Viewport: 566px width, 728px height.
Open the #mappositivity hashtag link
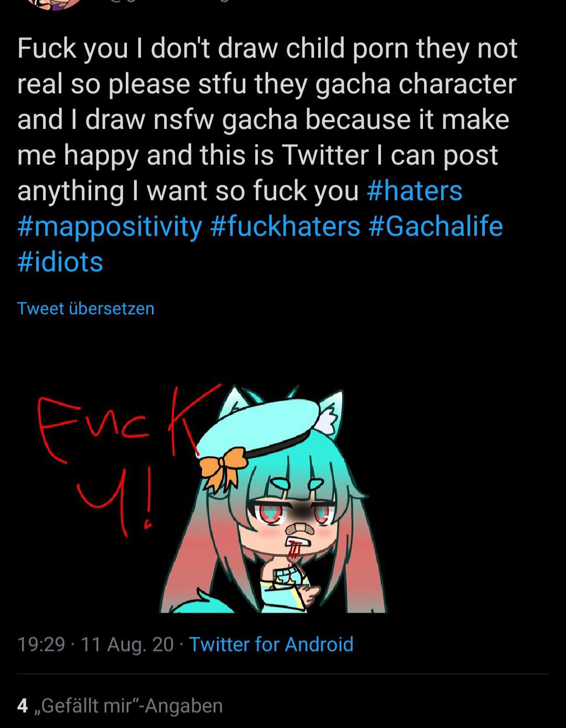point(110,226)
